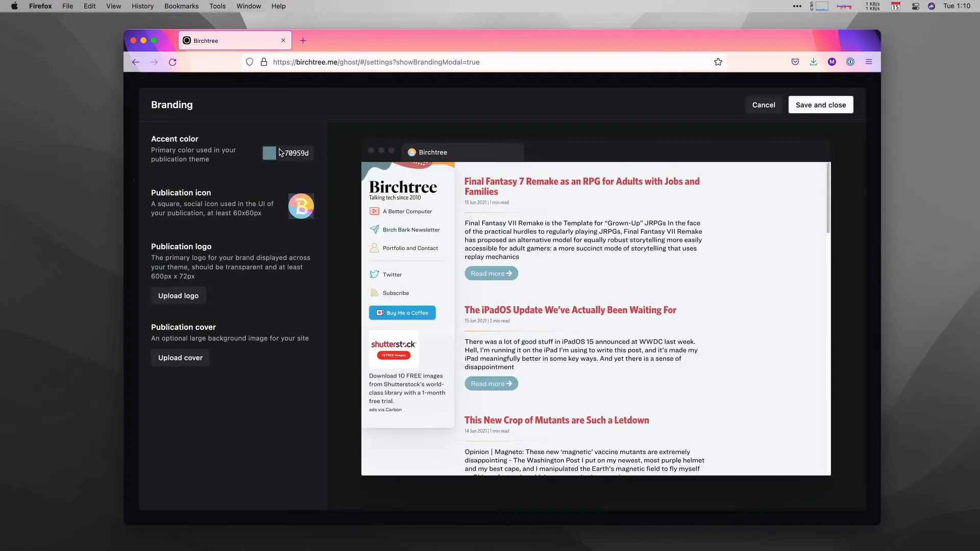Click the A Better Computer video icon
This screenshot has width=980, height=551.
[374, 211]
